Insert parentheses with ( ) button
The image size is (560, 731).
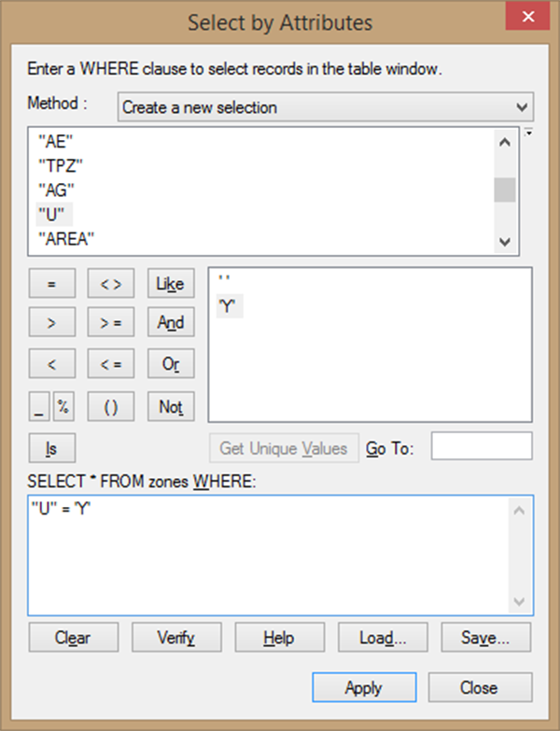point(111,406)
